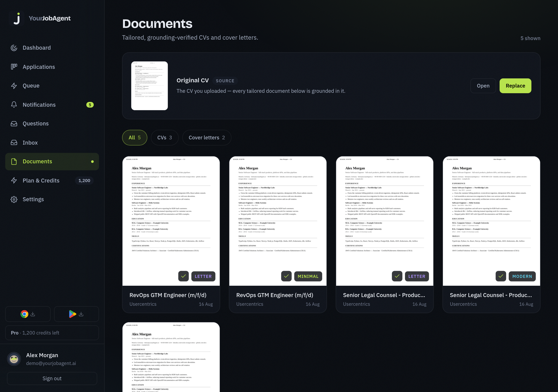This screenshot has height=392, width=558.
Task: Click the MINIMAL template badge
Action: tap(308, 276)
